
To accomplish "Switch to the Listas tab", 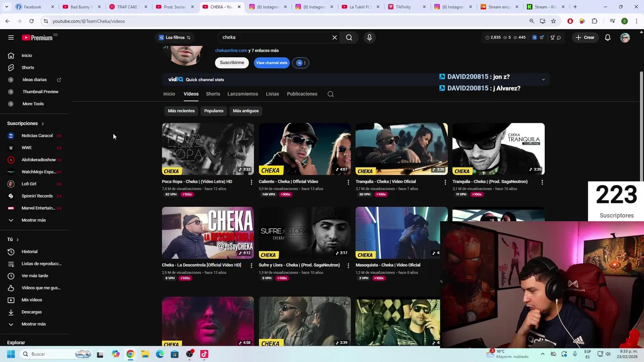I will tap(272, 94).
